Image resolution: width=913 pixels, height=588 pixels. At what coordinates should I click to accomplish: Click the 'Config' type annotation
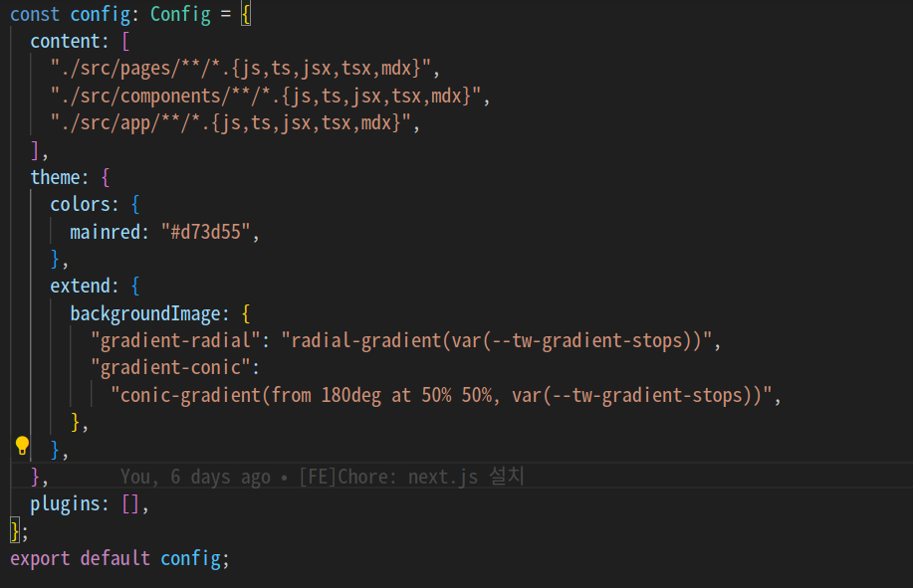point(180,14)
